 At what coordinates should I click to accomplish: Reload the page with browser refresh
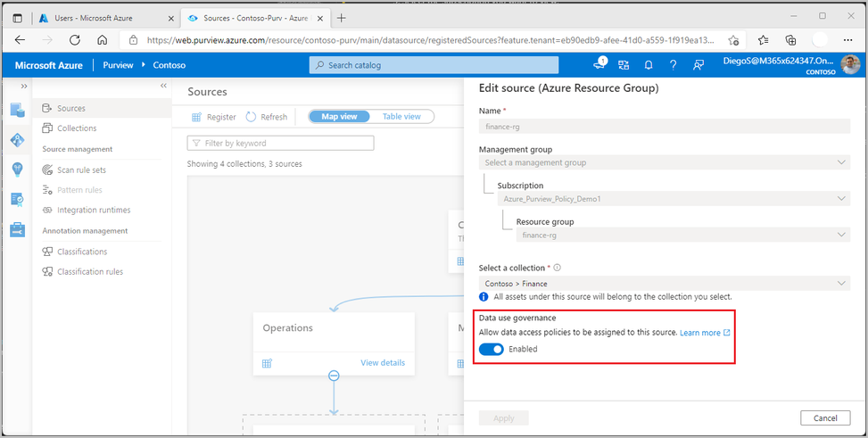click(75, 40)
